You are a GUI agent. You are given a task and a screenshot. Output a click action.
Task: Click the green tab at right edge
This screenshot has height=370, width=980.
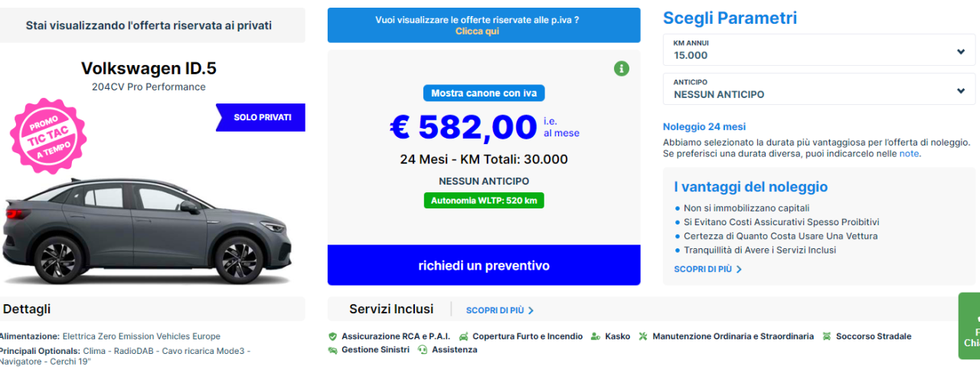pyautogui.click(x=970, y=326)
